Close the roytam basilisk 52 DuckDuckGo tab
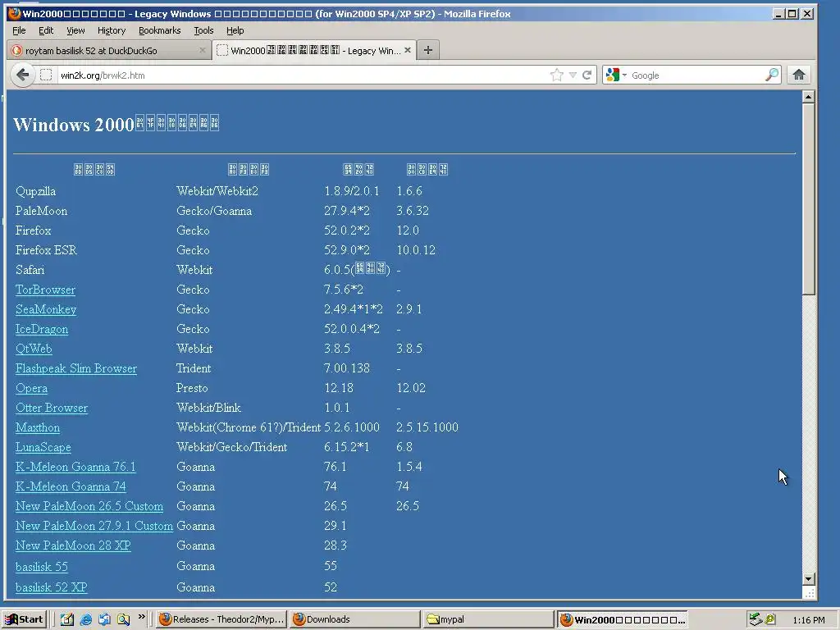 [x=202, y=50]
